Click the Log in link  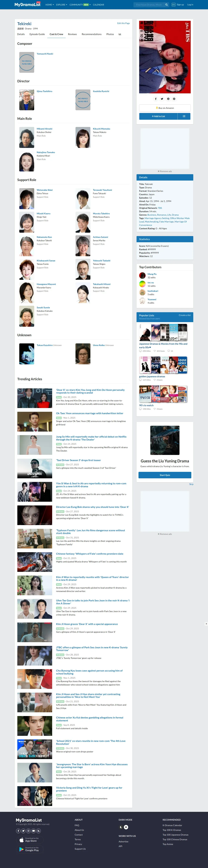(190, 5)
